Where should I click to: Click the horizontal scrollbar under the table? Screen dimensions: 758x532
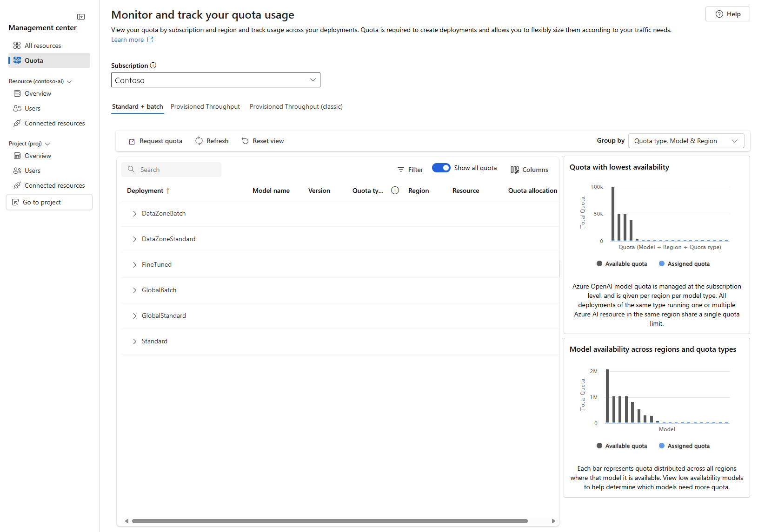click(329, 521)
